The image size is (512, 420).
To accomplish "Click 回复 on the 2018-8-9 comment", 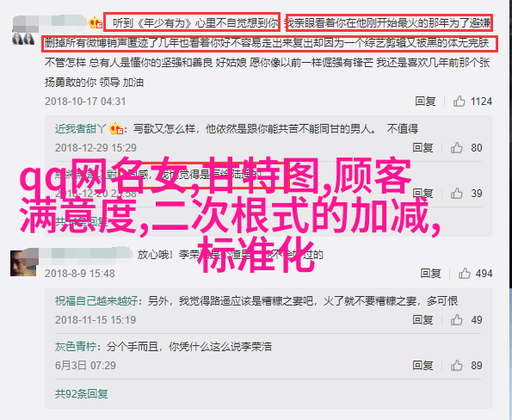I will [x=430, y=273].
